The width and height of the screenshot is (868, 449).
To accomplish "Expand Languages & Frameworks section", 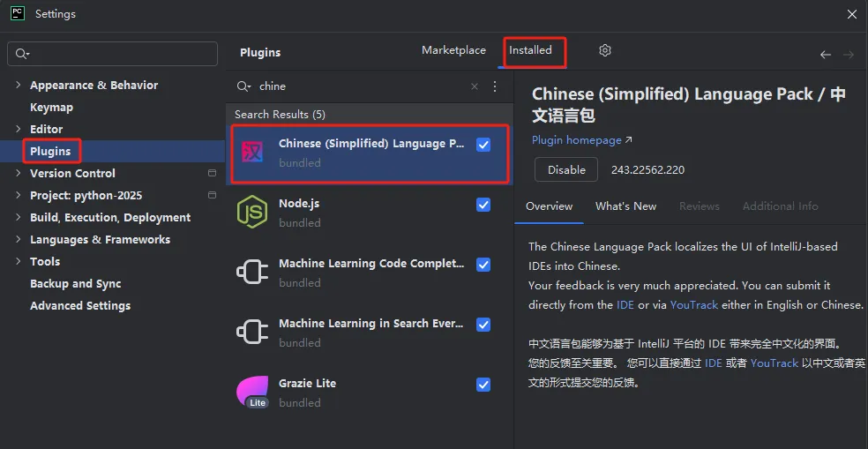I will 19,240.
